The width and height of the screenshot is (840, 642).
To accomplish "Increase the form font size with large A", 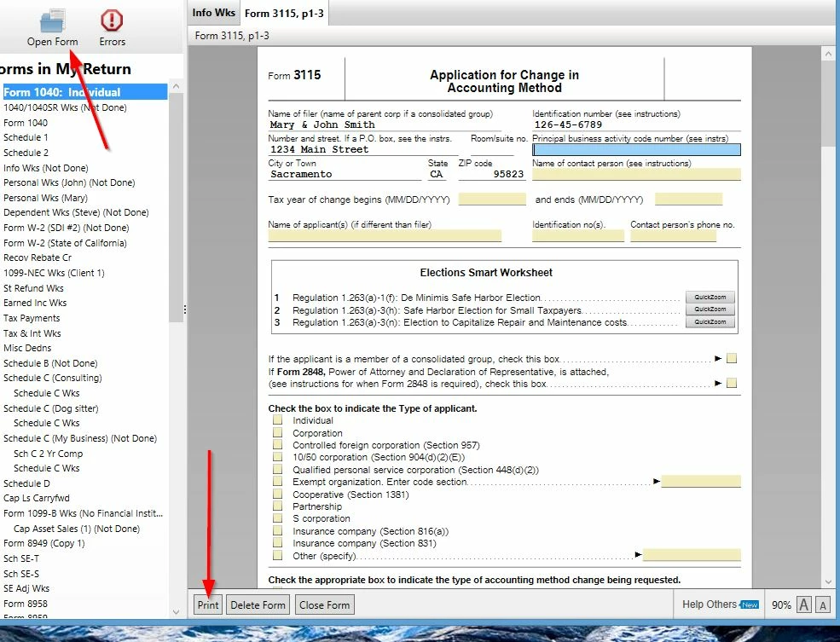I will [x=803, y=604].
